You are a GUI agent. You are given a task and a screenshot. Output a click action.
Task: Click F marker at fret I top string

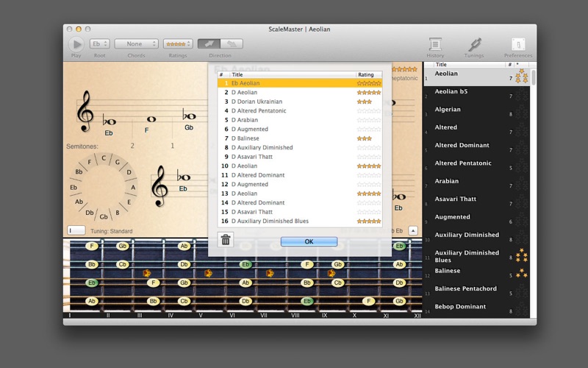[92, 247]
